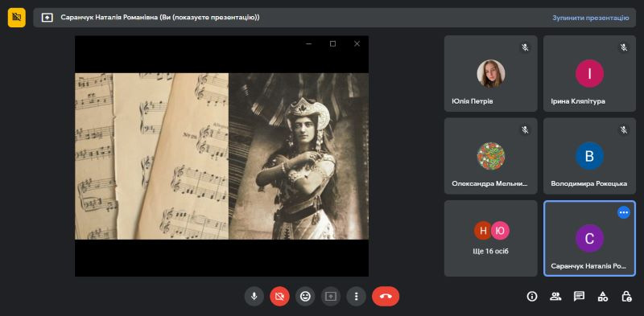The width and height of the screenshot is (644, 316).
Task: Show the participants list icon
Action: (x=555, y=297)
